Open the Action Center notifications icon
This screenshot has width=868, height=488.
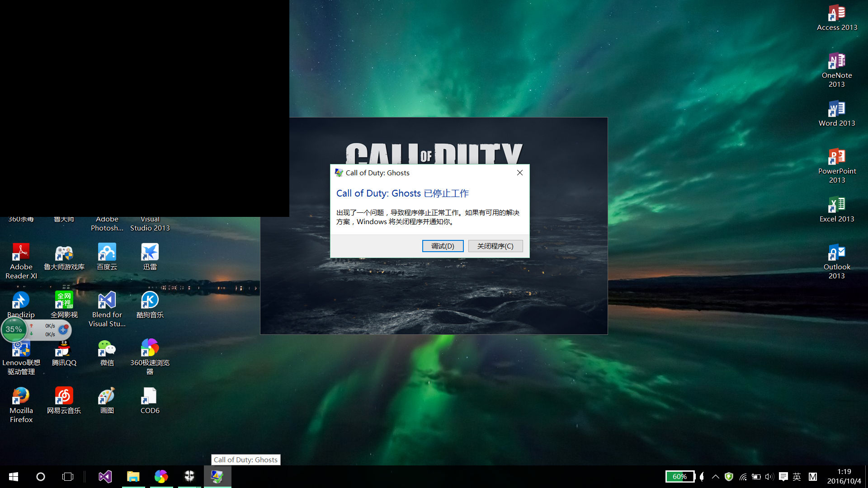783,477
